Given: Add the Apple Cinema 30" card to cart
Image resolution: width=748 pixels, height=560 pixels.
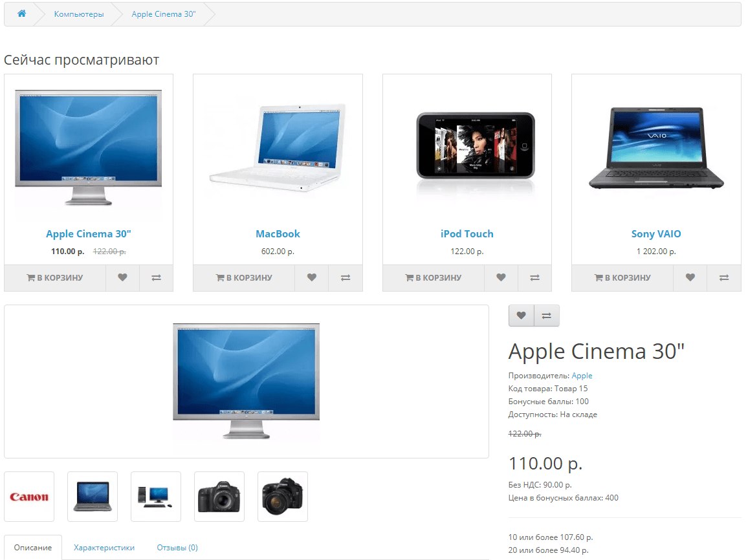Looking at the screenshot, I should (55, 277).
